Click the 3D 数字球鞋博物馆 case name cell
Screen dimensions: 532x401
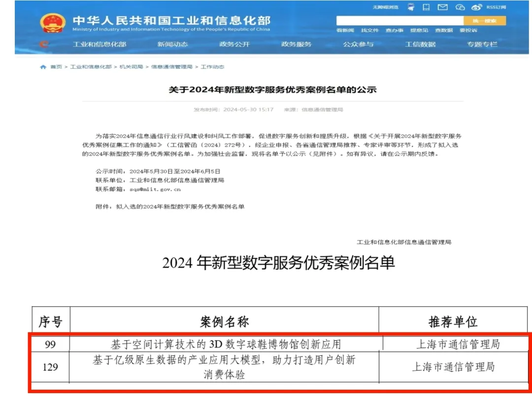click(x=226, y=344)
